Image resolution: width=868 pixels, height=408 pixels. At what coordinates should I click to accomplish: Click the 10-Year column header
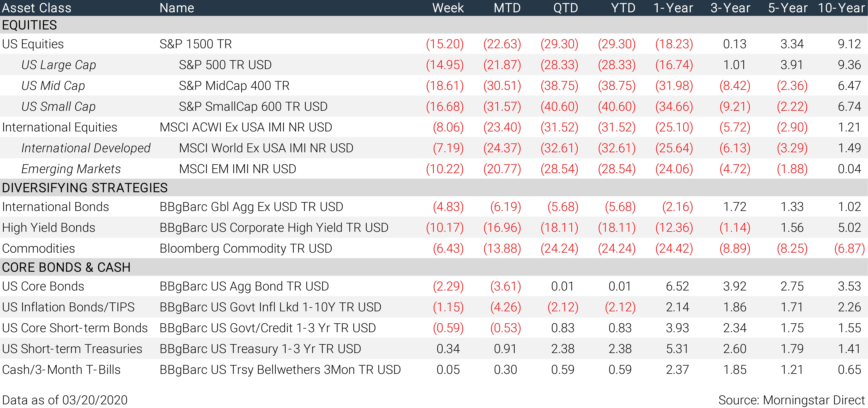[841, 8]
